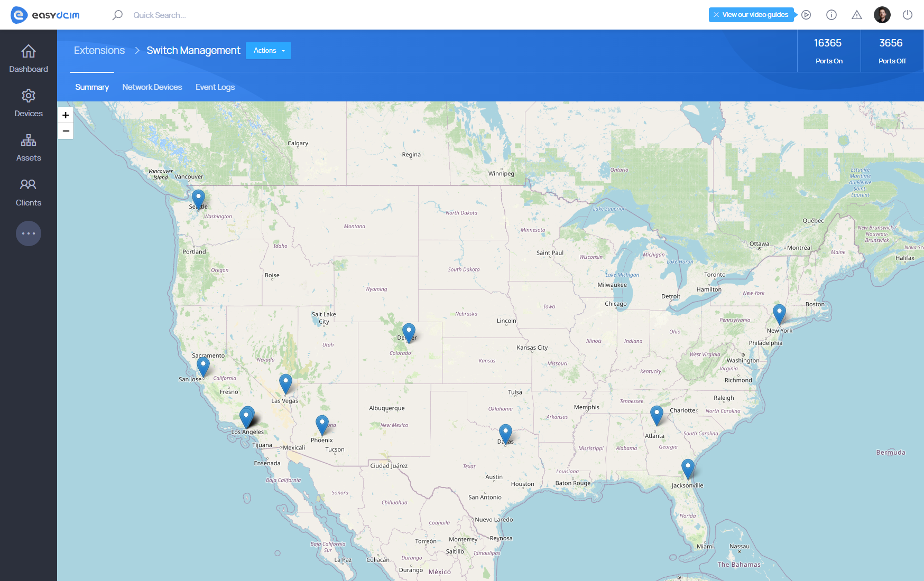Select the Los Angeles map marker

pos(247,417)
